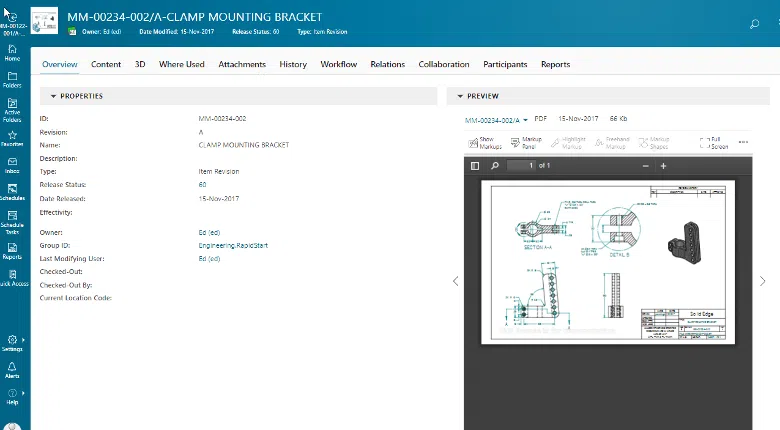Open the MM-00234-002/A dataset dropdown
This screenshot has width=780, height=430.
tap(496, 120)
